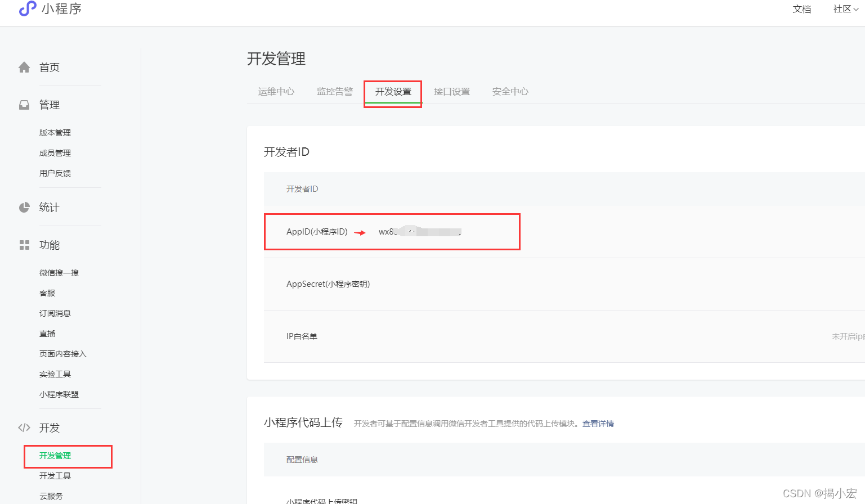
Task: Open the 运维中心 tab
Action: pos(276,91)
